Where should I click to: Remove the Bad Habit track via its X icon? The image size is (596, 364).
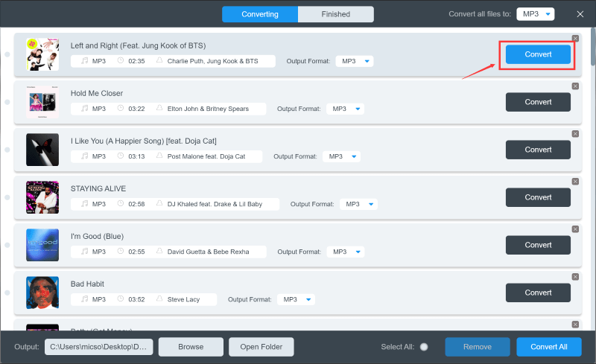tap(575, 277)
